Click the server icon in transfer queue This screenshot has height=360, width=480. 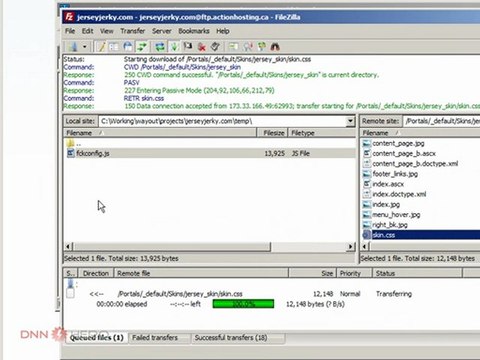pyautogui.click(x=70, y=284)
